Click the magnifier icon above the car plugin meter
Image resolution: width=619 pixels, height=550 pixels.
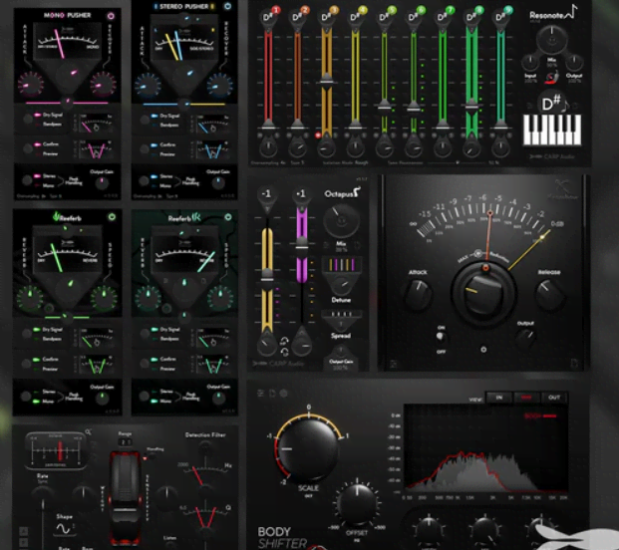88,432
